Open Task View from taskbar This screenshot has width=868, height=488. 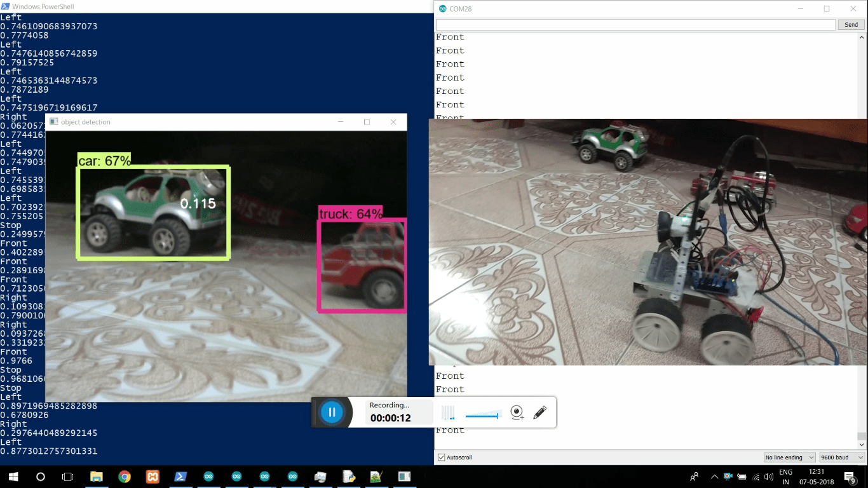point(68,477)
